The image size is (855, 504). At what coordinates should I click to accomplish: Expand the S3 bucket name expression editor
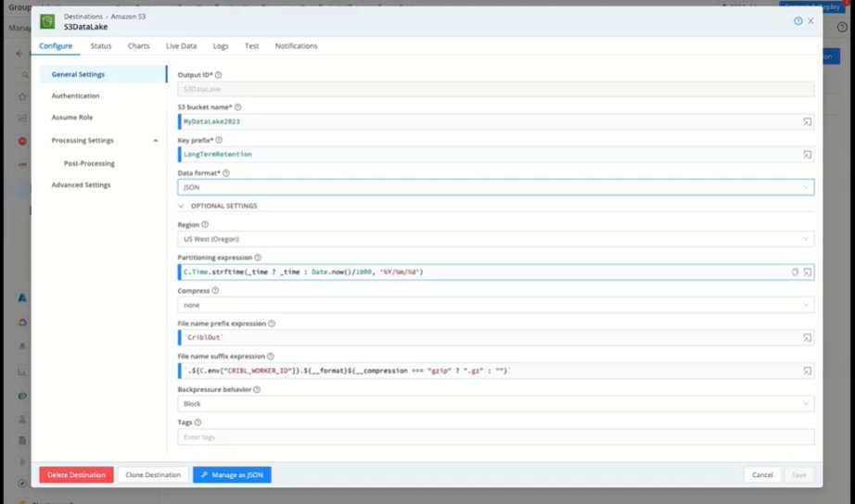tap(807, 122)
